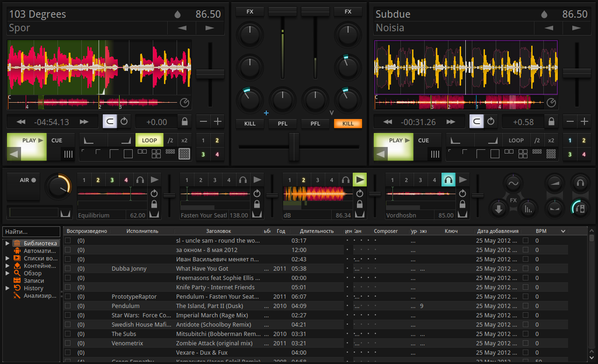Click the FX icon atop the left effect unit
Screen dimensions: 598x364
[251, 11]
